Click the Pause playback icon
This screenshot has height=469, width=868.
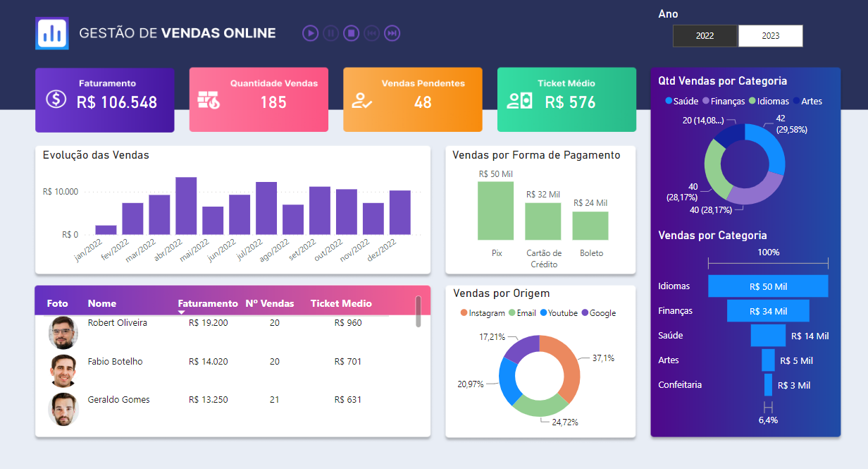(330, 33)
